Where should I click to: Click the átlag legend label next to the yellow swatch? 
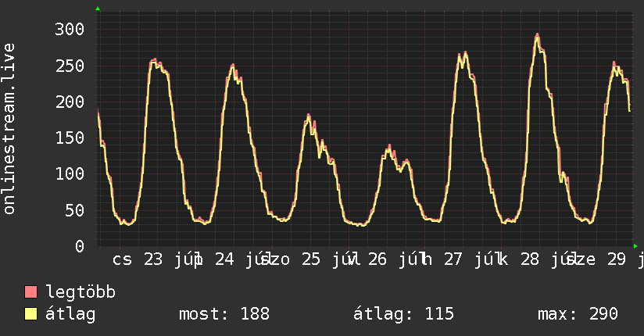[x=70, y=314]
